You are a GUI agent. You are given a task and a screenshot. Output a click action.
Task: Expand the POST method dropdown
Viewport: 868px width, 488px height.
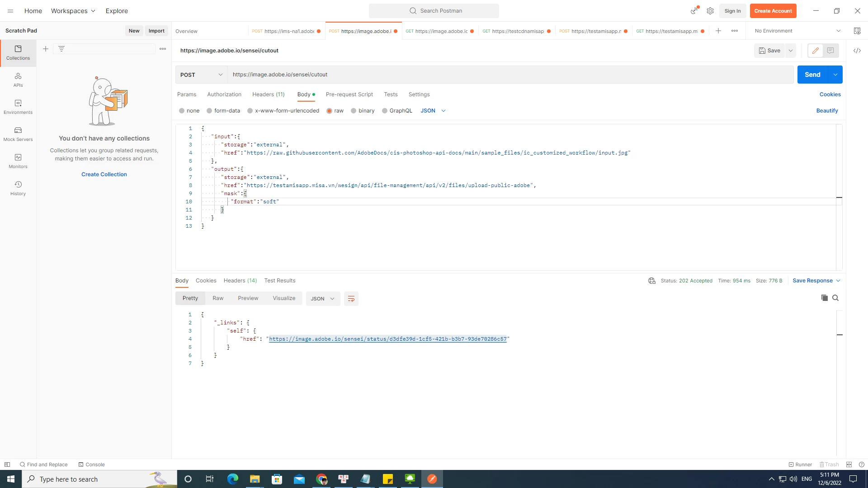(x=201, y=75)
